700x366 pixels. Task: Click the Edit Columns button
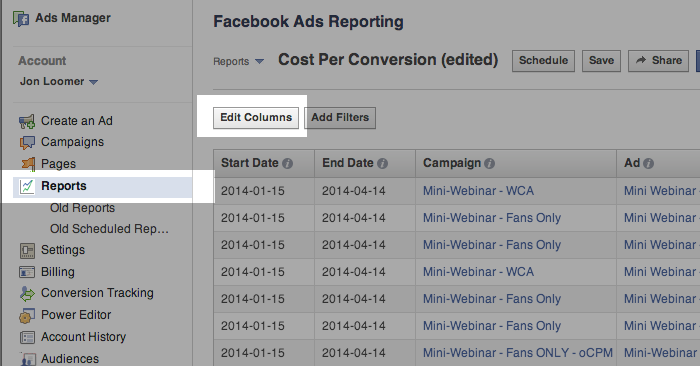(x=256, y=118)
